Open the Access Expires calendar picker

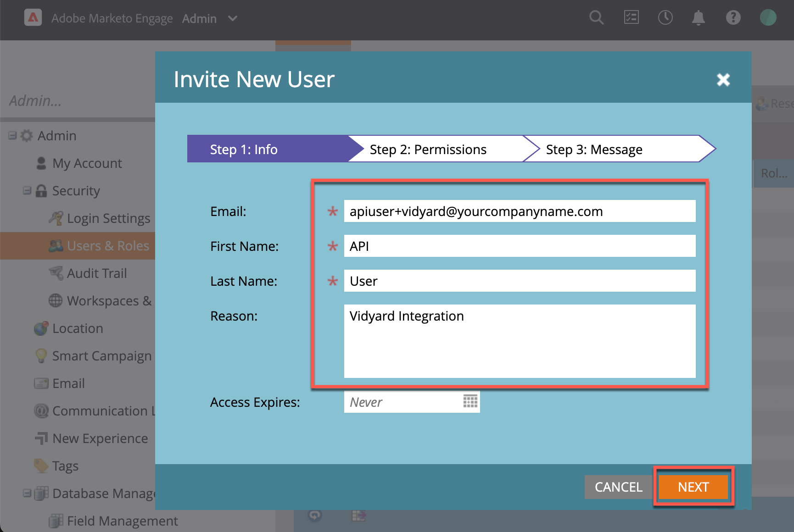pyautogui.click(x=470, y=401)
